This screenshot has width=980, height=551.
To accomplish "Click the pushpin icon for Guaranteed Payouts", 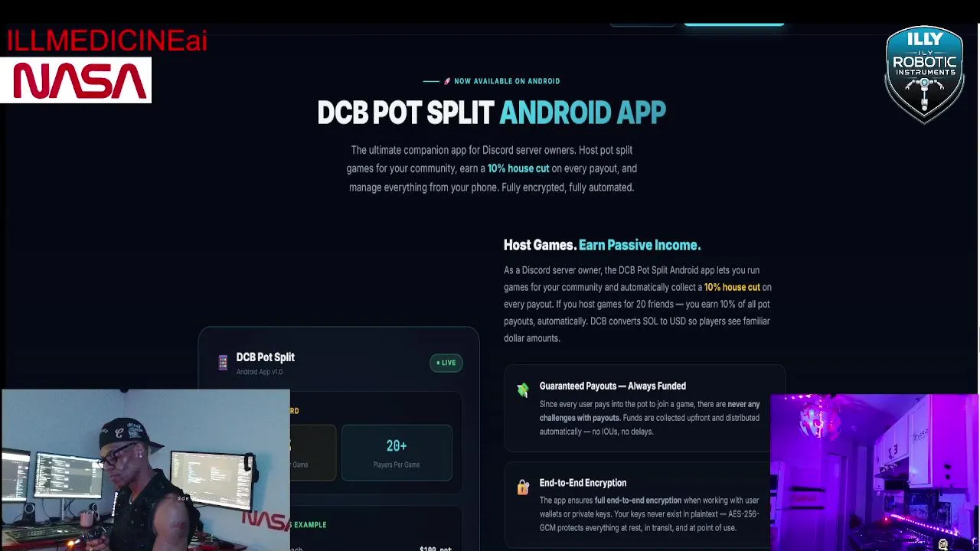I will tap(523, 390).
